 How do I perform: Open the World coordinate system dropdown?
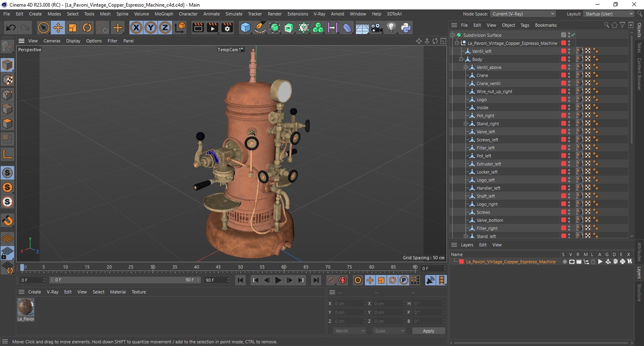click(350, 331)
